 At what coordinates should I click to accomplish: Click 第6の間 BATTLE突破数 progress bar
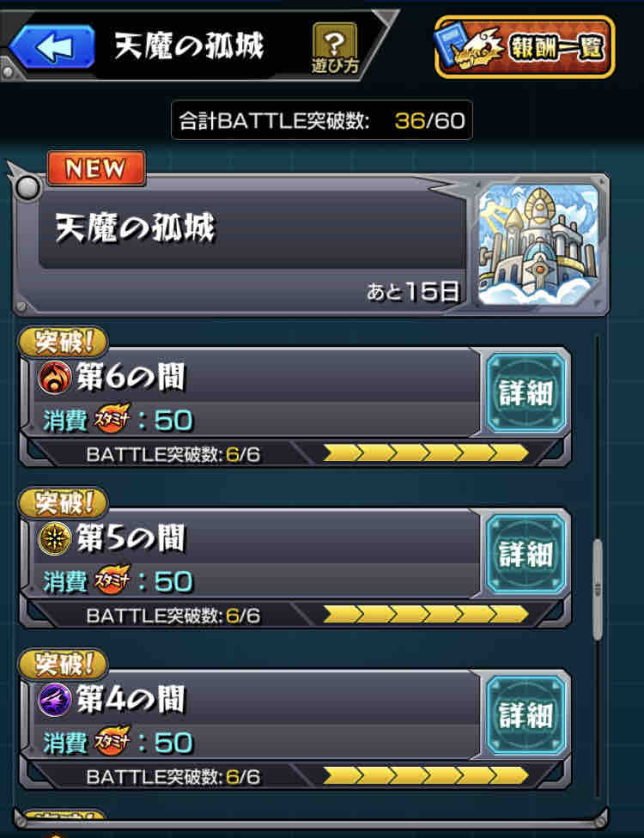(x=426, y=453)
